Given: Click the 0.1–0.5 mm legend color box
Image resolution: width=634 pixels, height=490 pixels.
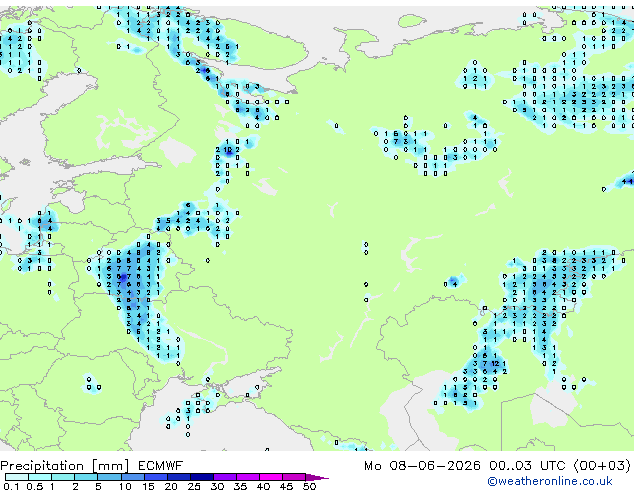Looking at the screenshot, I should coord(17,477).
